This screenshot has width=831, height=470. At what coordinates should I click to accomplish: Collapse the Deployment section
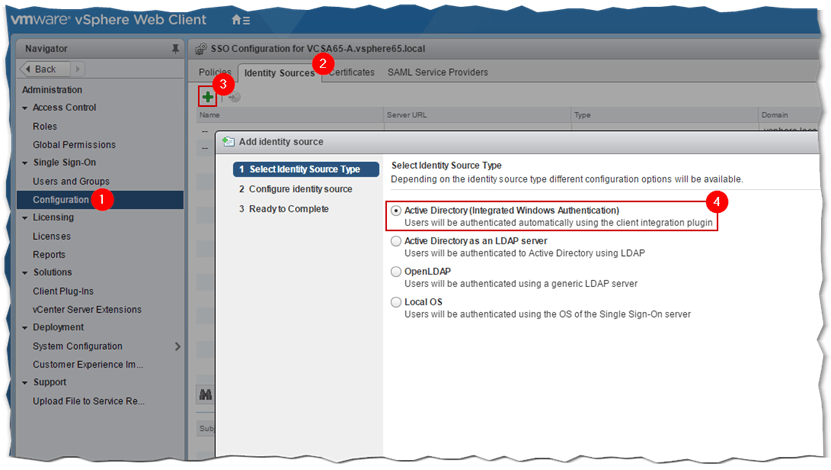pyautogui.click(x=25, y=328)
